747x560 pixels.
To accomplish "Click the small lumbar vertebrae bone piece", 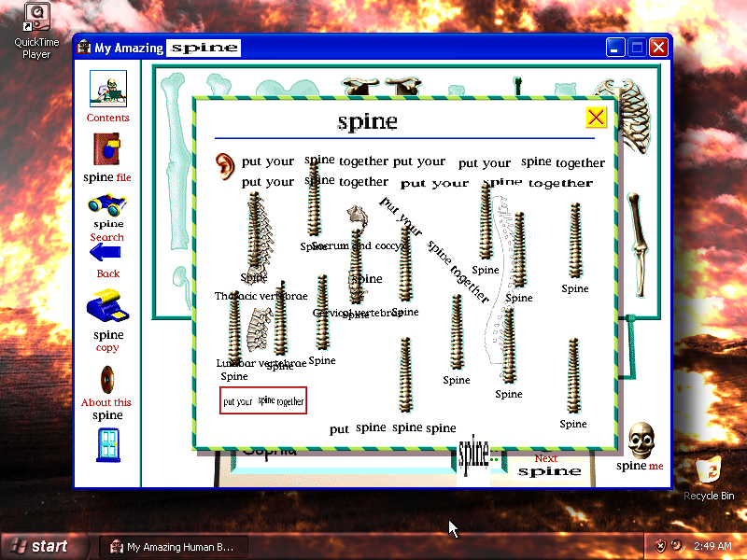I will [260, 329].
